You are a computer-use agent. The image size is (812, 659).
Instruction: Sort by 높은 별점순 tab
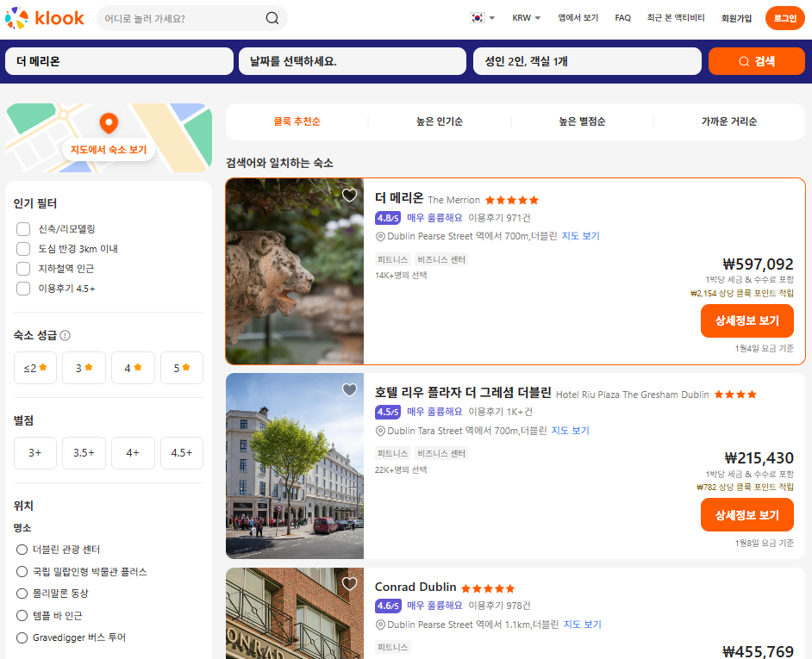click(x=582, y=121)
